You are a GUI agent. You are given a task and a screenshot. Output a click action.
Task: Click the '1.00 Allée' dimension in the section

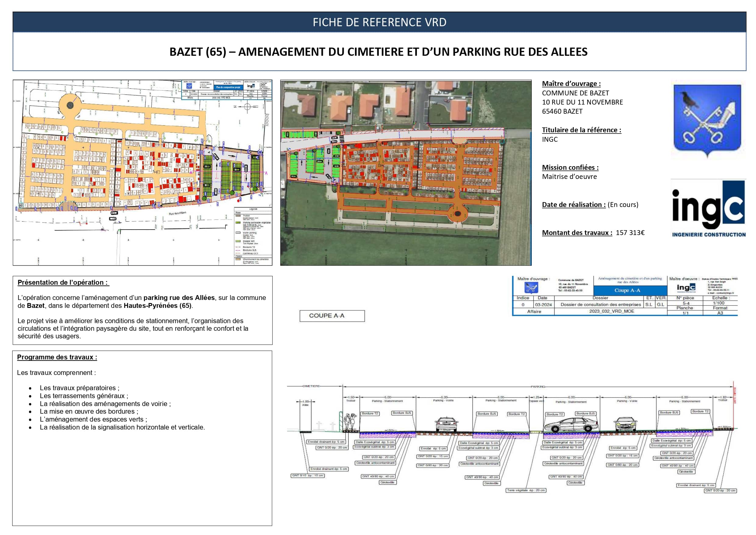click(x=306, y=403)
